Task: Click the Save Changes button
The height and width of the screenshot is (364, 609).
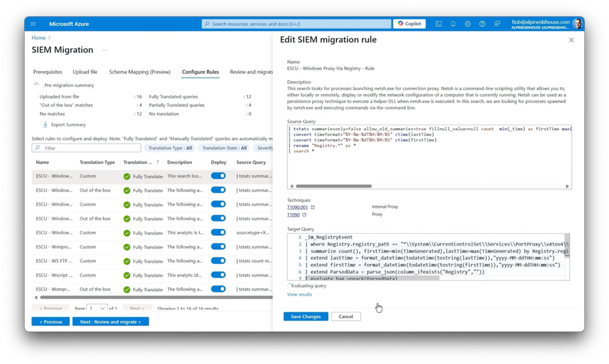Action: pos(305,316)
